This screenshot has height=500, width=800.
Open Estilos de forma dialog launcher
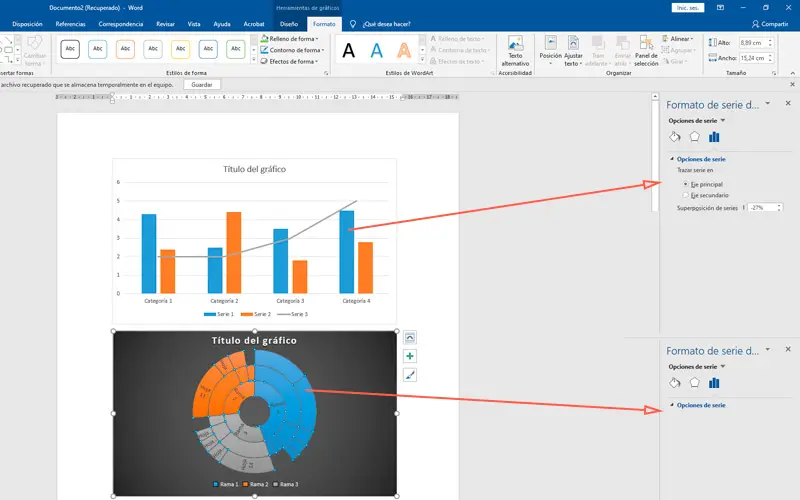pos(326,73)
